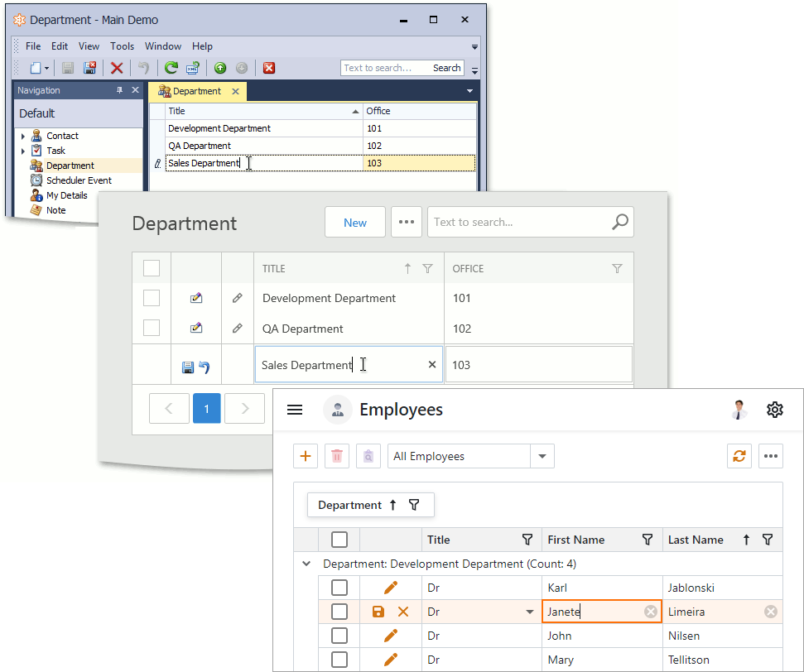The image size is (804, 672).
Task: Toggle select-all checkbox in Employees grid header
Action: coord(339,540)
